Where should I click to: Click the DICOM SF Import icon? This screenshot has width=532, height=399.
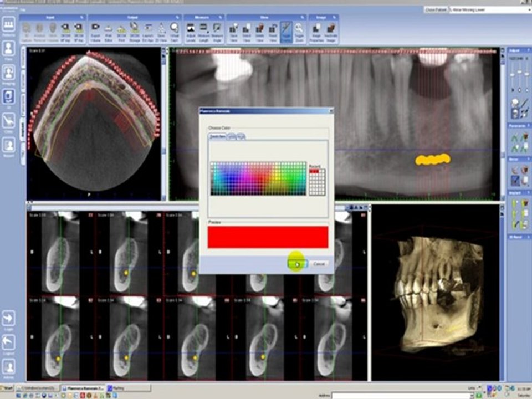[79, 33]
